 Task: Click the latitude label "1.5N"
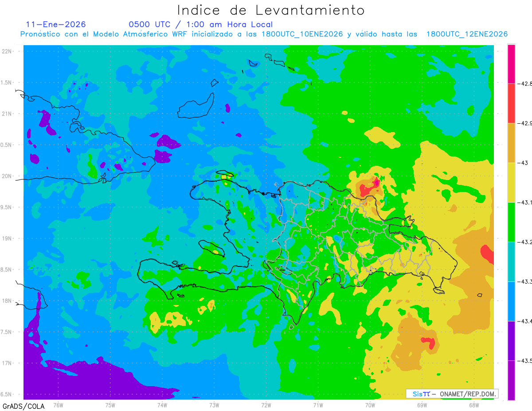[6, 82]
